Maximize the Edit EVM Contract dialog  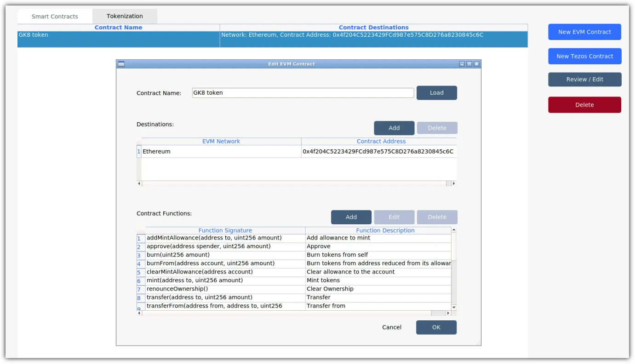[469, 64]
